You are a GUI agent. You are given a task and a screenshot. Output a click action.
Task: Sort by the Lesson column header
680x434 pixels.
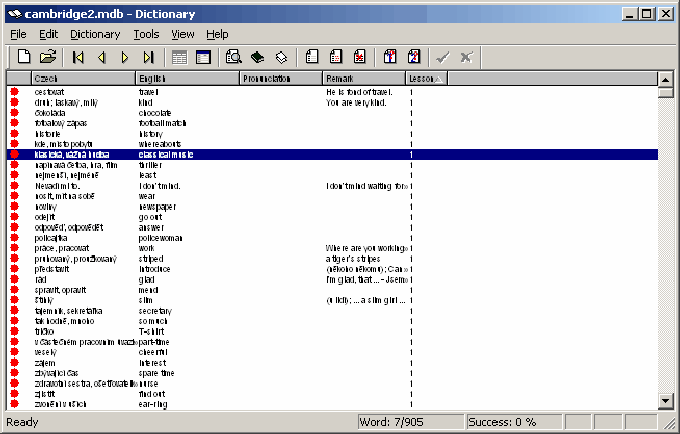pyautogui.click(x=425, y=78)
